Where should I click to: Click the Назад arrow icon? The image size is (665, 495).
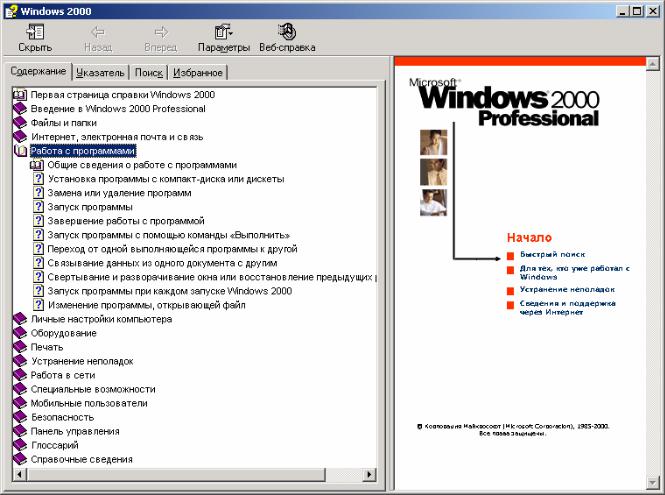point(98,32)
